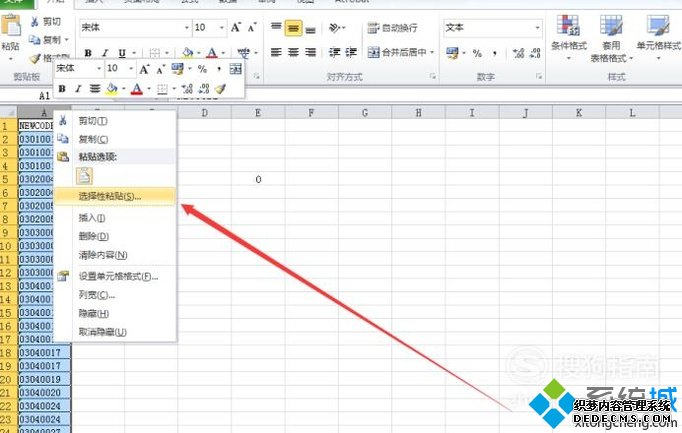Choose 取消隐藏(U) unhide entry
This screenshot has width=682, height=433.
click(116, 332)
